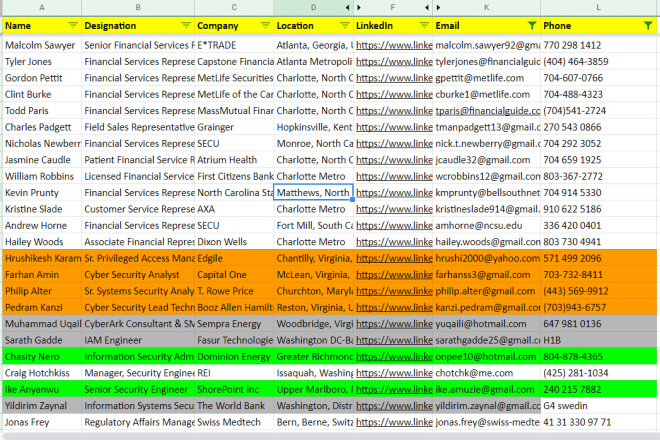Select cell with Hailey Woods
This screenshot has width=660, height=440.
tap(42, 242)
